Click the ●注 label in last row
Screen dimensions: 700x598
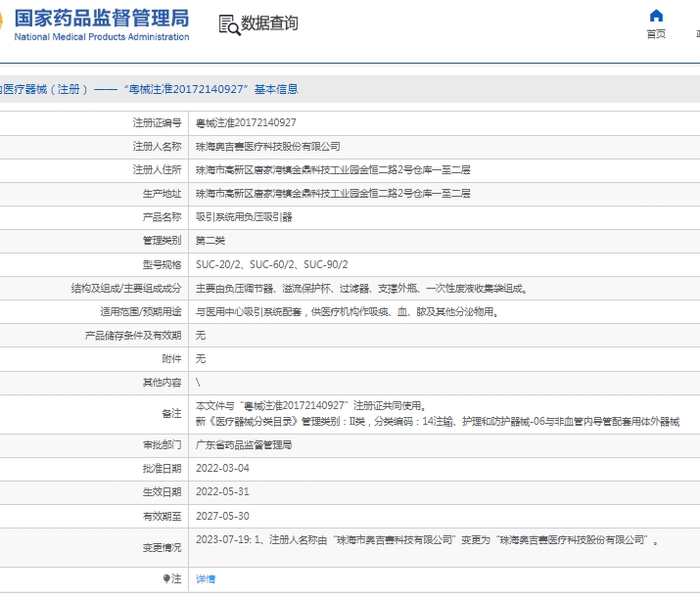(172, 579)
